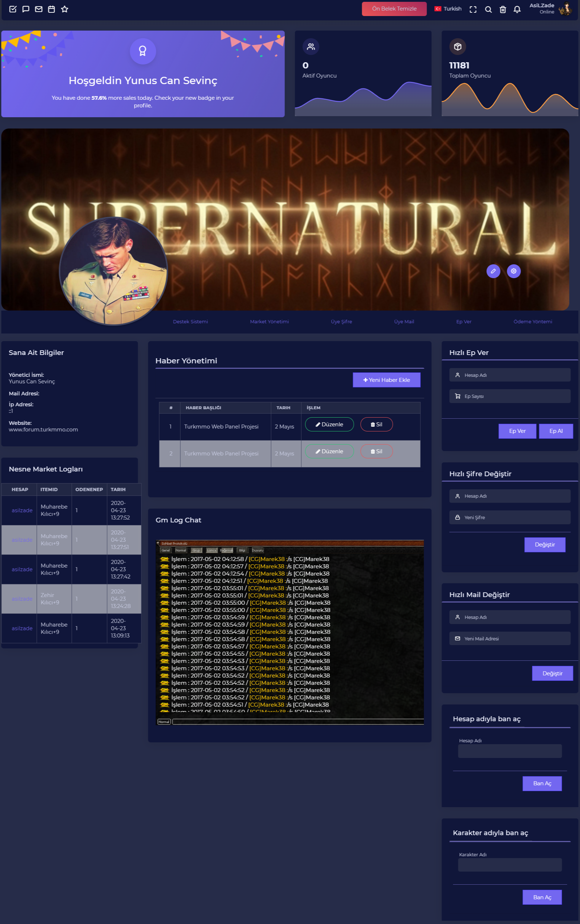The width and height of the screenshot is (580, 924).
Task: Click Hesap Adı field in Hızlı Ep Ver
Action: pyautogui.click(x=510, y=375)
